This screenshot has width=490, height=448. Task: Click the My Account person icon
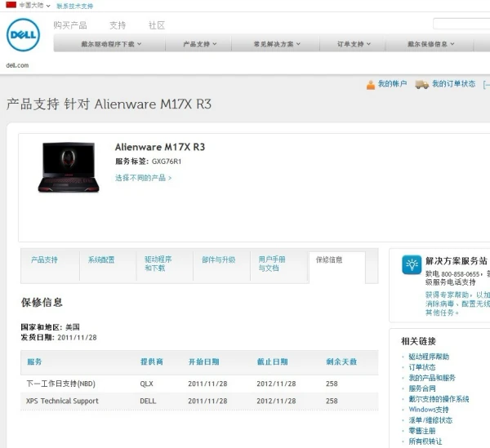(371, 85)
